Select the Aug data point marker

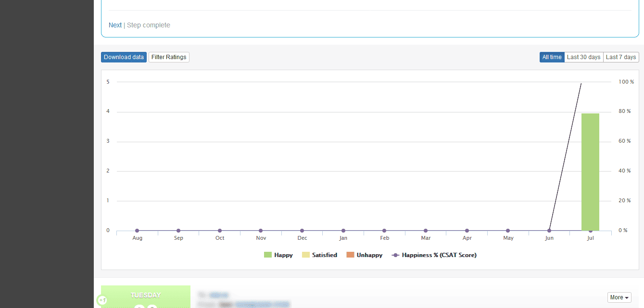coord(138,231)
